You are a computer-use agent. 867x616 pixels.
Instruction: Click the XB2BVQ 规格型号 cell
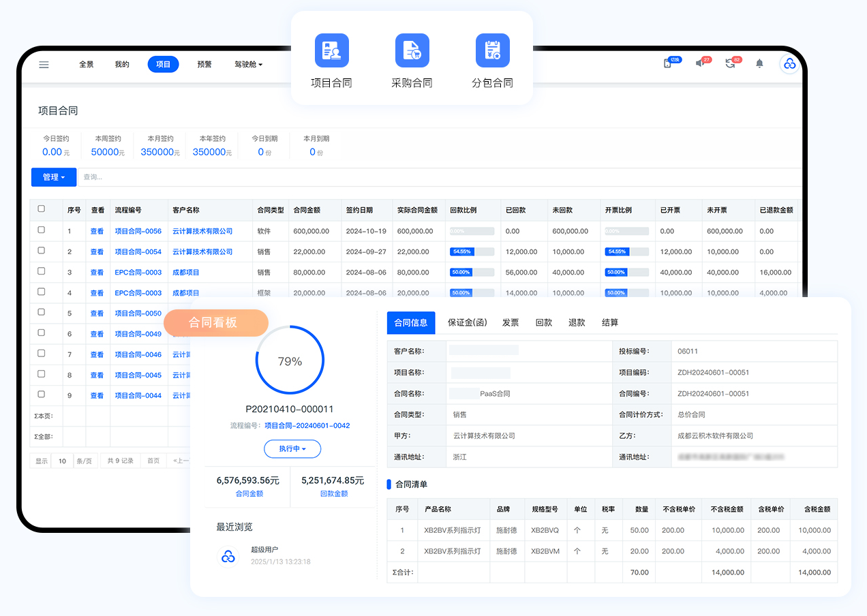click(x=545, y=530)
